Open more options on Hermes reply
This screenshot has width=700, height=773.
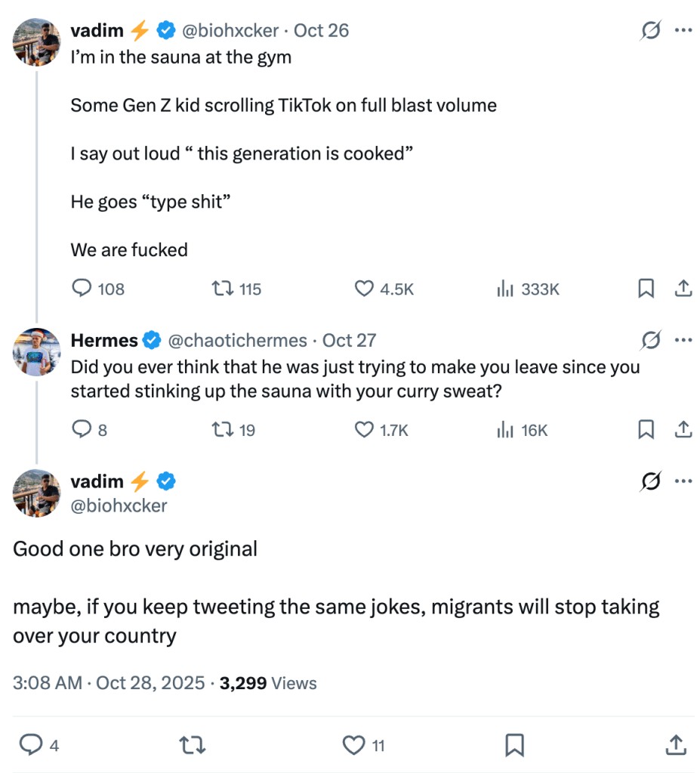tap(683, 340)
